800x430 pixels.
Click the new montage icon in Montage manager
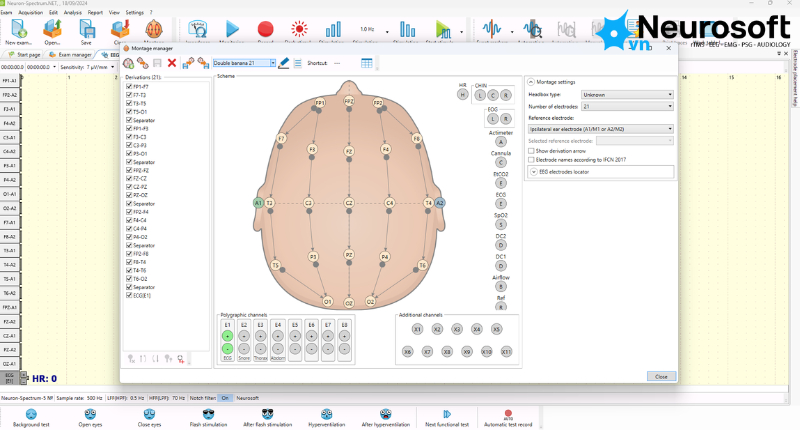click(x=129, y=63)
